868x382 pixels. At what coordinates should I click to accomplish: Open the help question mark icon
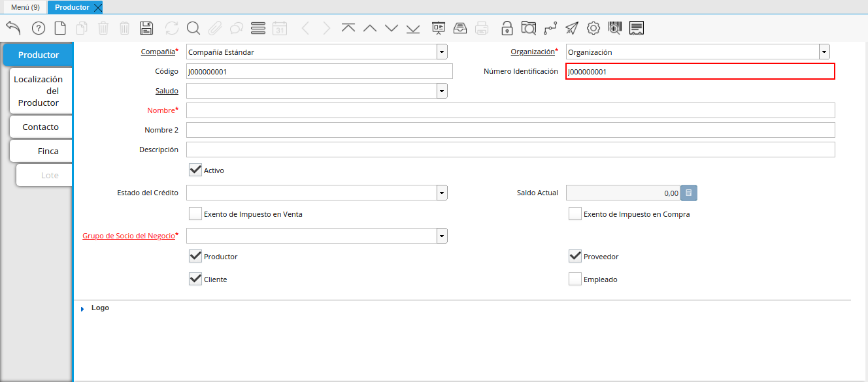pos(39,28)
